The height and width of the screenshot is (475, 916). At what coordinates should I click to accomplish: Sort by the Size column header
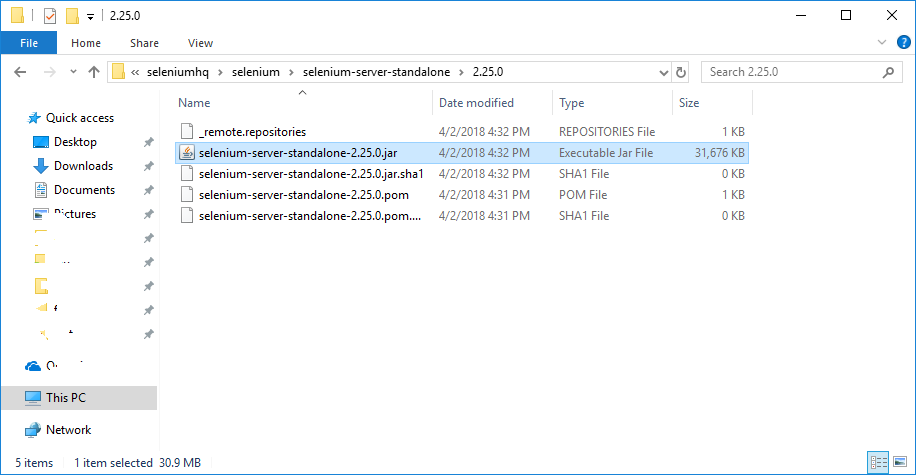[689, 103]
